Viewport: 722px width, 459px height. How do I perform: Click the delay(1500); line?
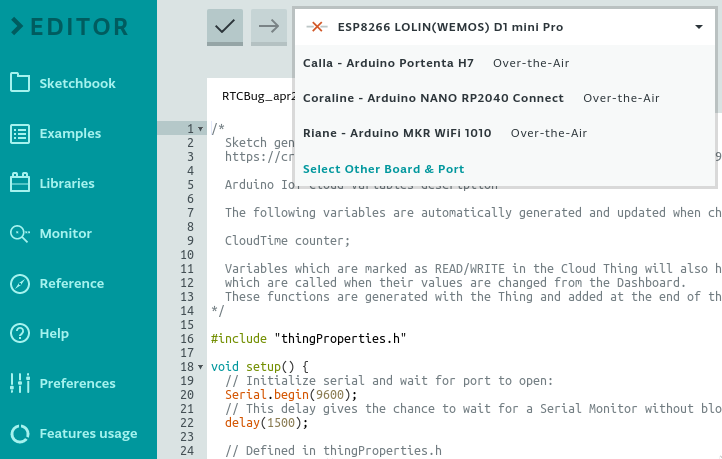(266, 423)
